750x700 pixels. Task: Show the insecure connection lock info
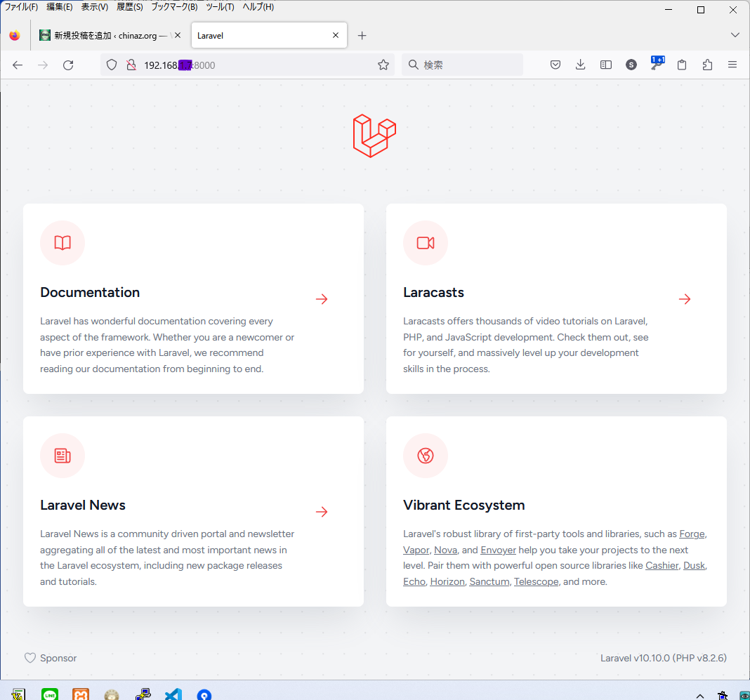[x=131, y=65]
